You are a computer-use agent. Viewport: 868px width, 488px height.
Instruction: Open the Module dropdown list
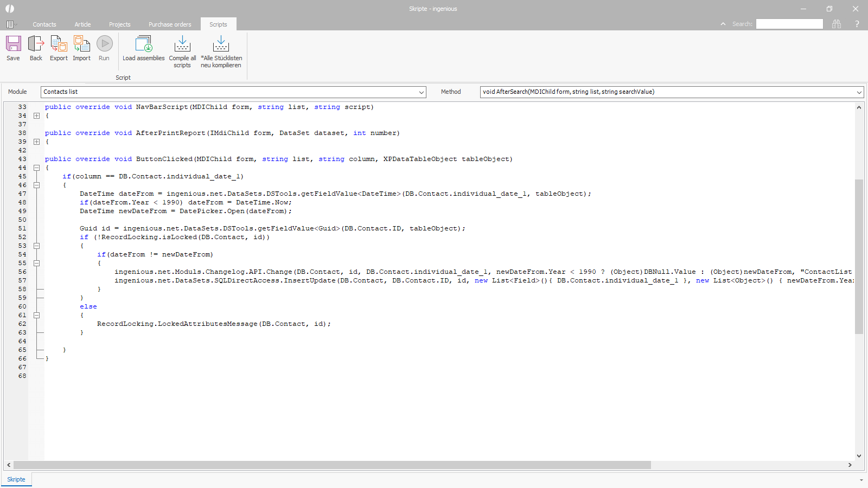click(421, 92)
